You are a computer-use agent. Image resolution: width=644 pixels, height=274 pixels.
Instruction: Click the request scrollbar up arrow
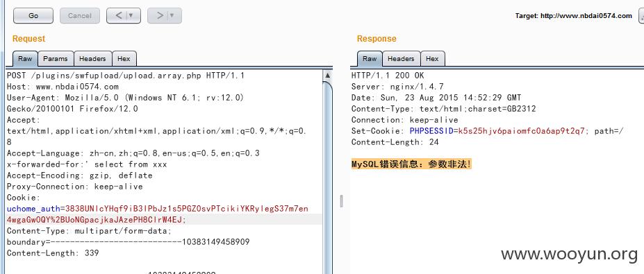click(327, 76)
